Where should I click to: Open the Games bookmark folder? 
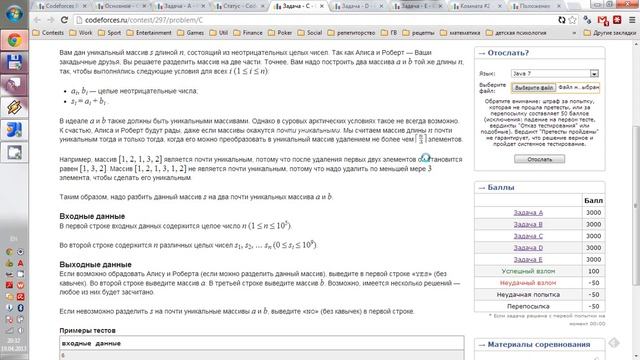pos(191,33)
